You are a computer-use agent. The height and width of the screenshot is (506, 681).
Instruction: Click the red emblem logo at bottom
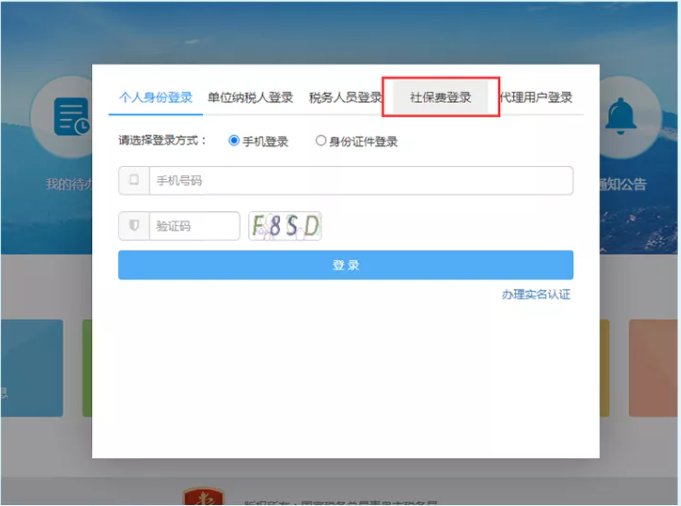click(x=204, y=497)
